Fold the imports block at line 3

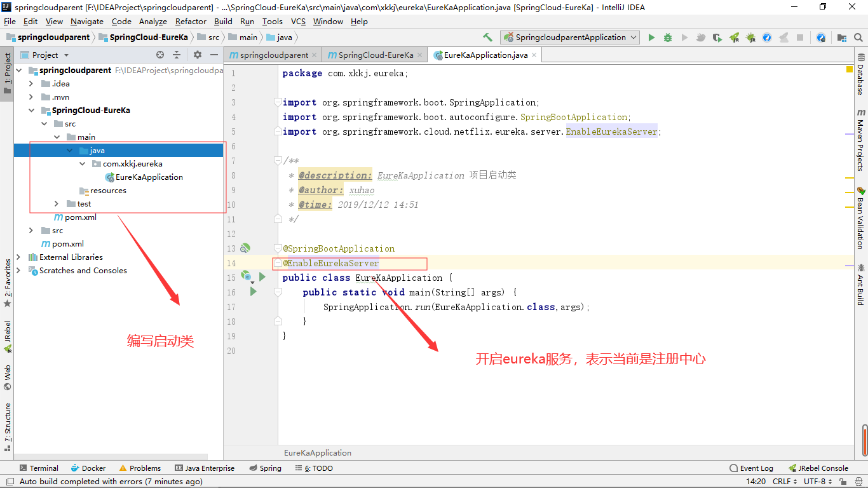pyautogui.click(x=278, y=102)
